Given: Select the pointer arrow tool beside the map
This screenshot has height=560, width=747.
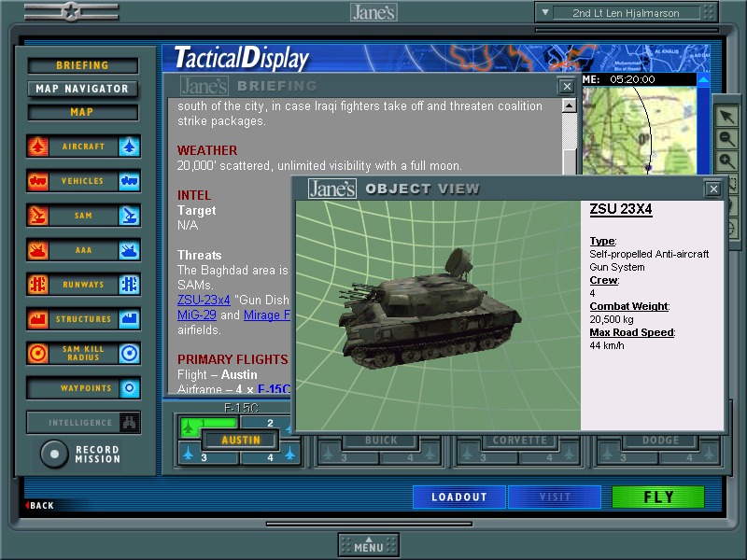Looking at the screenshot, I should [x=727, y=116].
